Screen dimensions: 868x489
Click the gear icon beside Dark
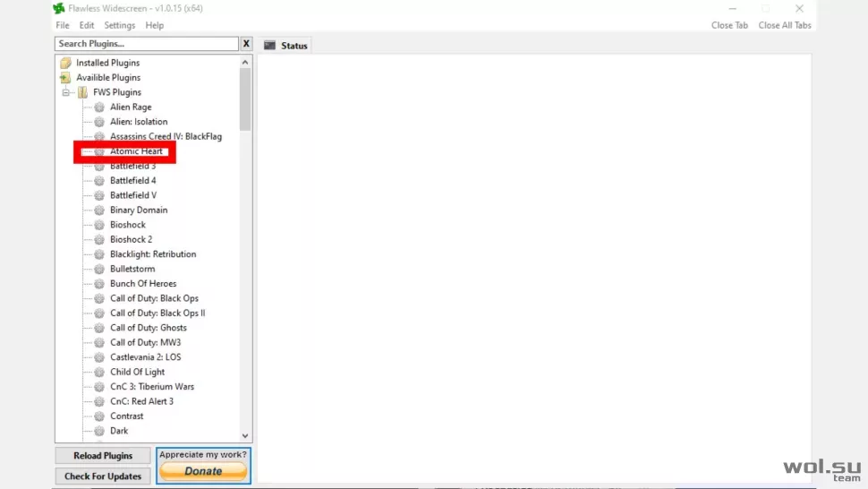coord(99,431)
